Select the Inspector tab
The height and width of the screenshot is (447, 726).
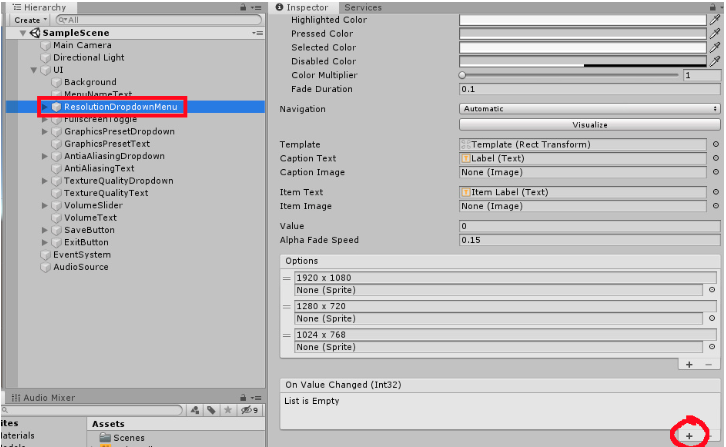click(306, 7)
